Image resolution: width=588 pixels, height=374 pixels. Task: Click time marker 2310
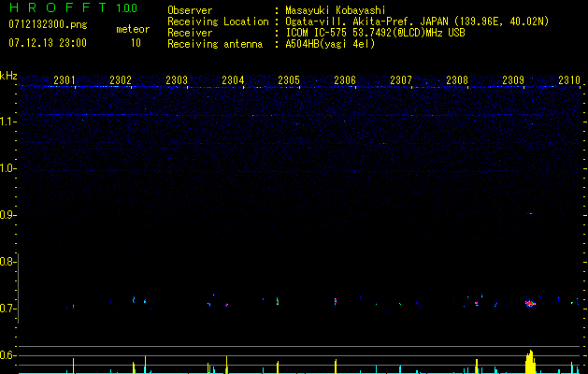click(x=569, y=79)
